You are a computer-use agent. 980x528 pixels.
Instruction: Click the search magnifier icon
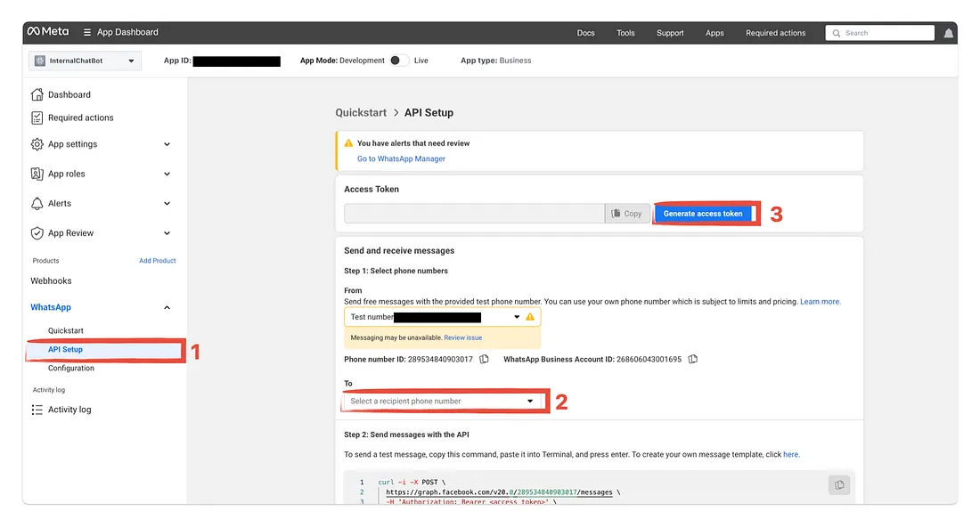(x=837, y=33)
